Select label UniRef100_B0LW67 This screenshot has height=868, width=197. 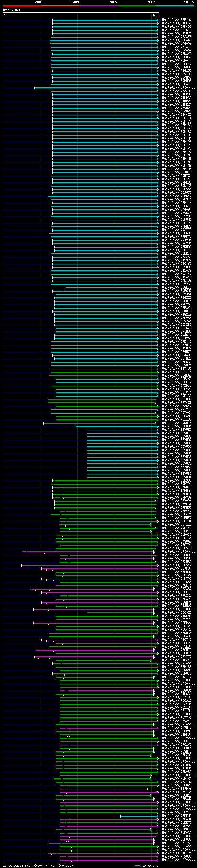177,57
